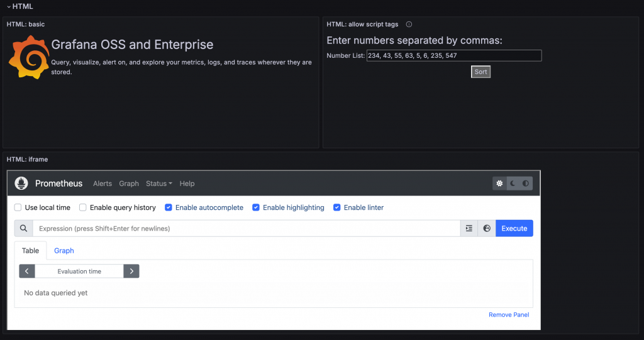The height and width of the screenshot is (340, 644).
Task: Click the HTML: iframe panel title
Action: (27, 160)
